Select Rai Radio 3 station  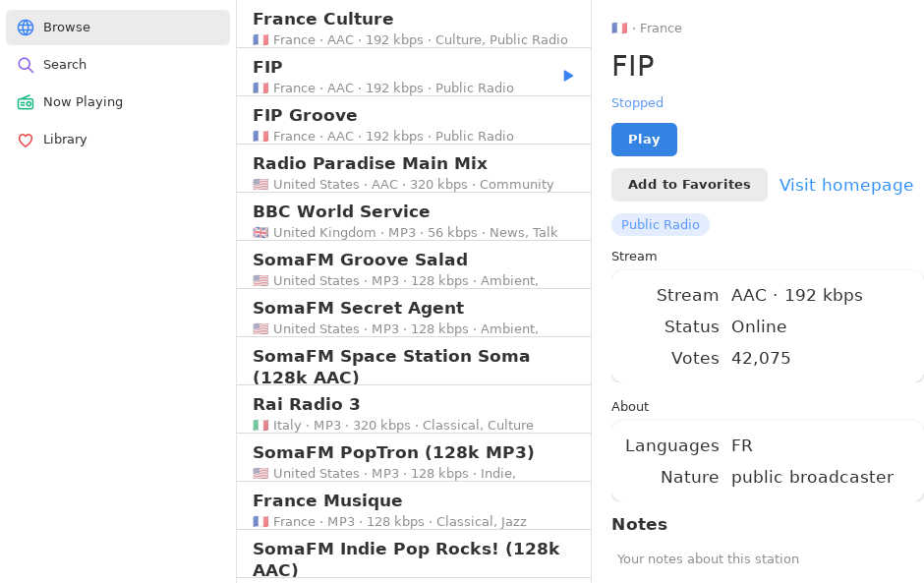coord(414,410)
